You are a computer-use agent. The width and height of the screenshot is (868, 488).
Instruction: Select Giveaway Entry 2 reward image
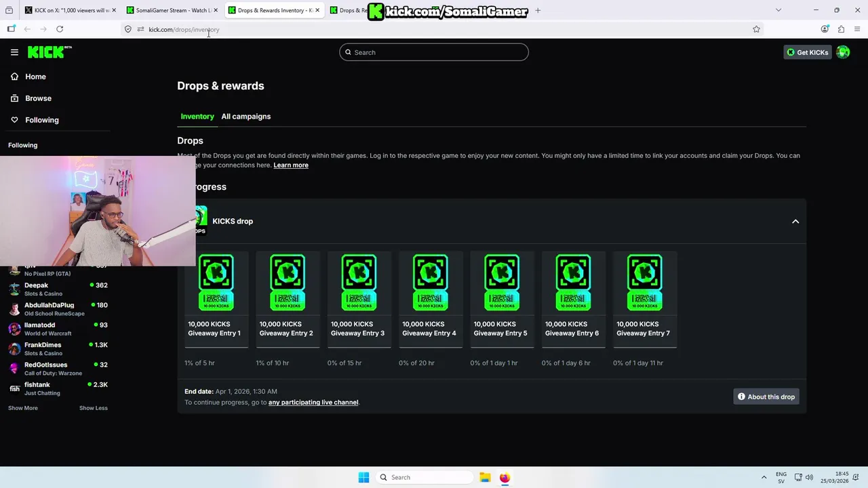pyautogui.click(x=288, y=283)
